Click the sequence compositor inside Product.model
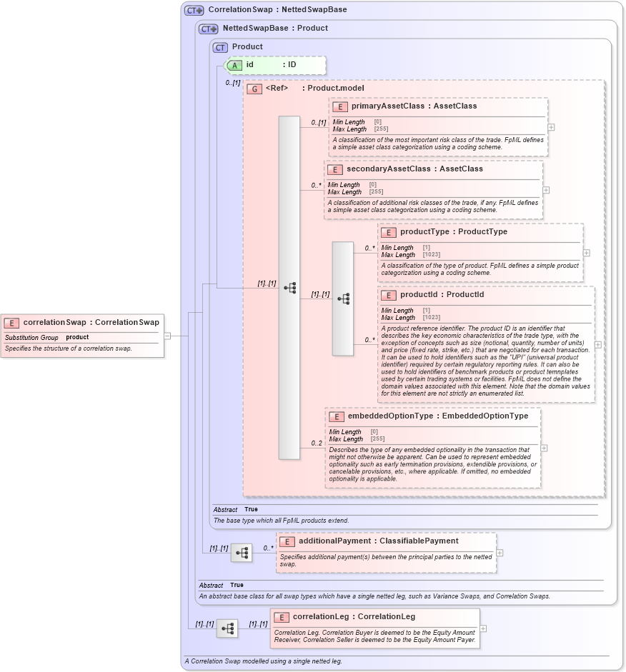Screen dimensions: 626x672 coord(289,286)
